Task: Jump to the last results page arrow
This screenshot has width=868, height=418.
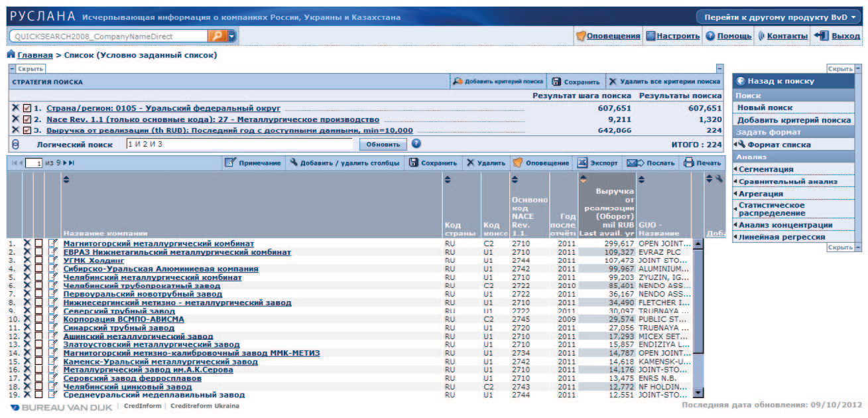Action: click(72, 163)
